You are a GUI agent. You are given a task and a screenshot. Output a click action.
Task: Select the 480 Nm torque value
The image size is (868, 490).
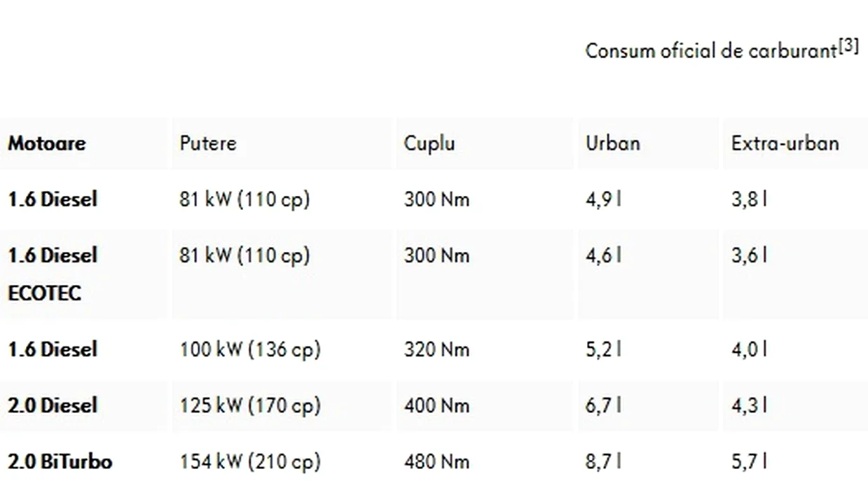tap(436, 462)
